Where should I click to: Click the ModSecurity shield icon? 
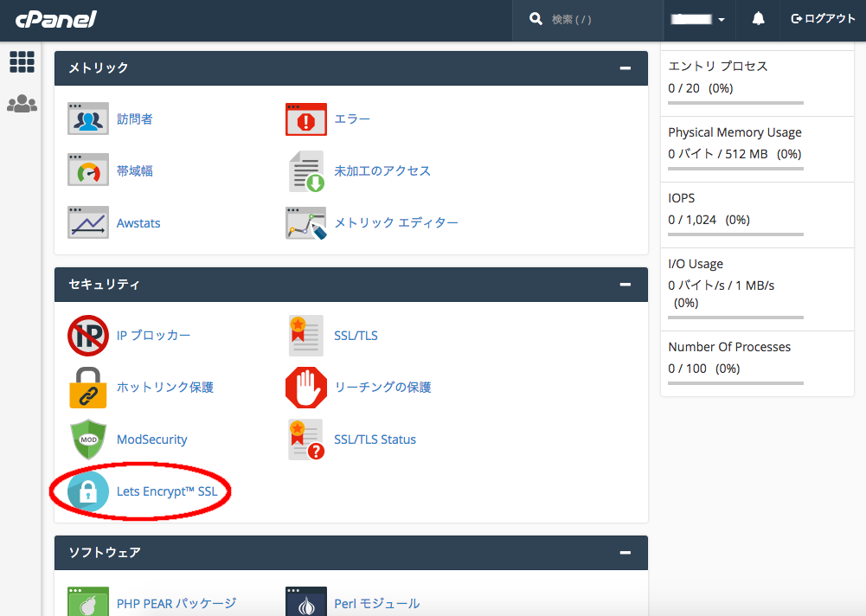tap(88, 440)
